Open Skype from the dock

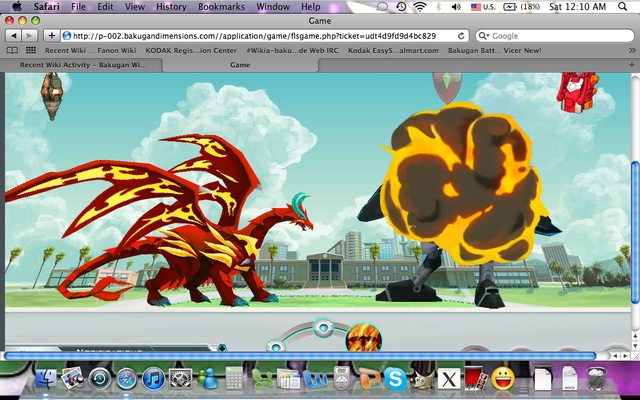395,379
